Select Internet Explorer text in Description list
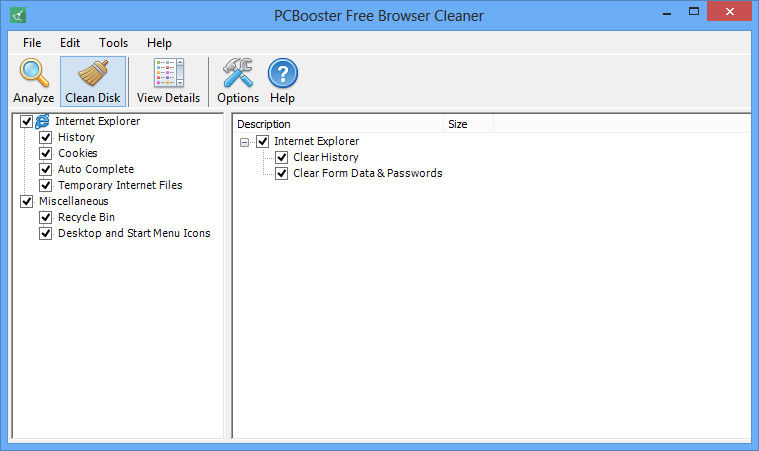This screenshot has width=759, height=451. [317, 141]
